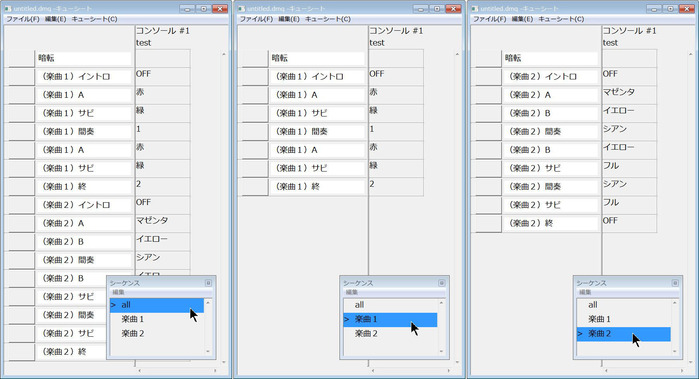Select the 'all' sequence in the right window
The width and height of the screenshot is (699, 379).
pos(624,305)
